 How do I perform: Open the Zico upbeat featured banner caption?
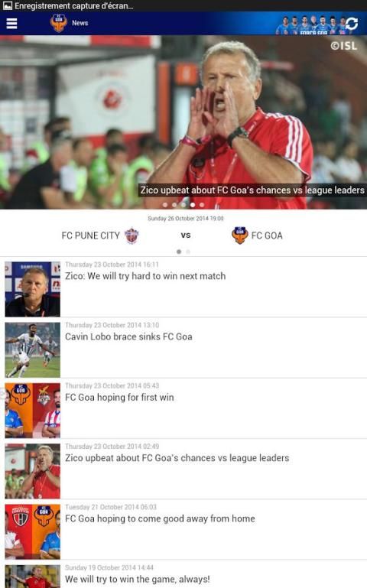point(252,190)
